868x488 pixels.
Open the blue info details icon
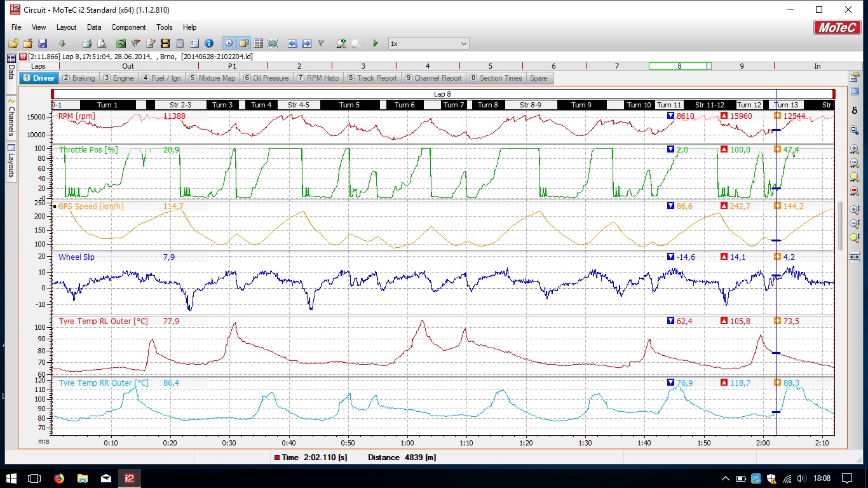[208, 43]
